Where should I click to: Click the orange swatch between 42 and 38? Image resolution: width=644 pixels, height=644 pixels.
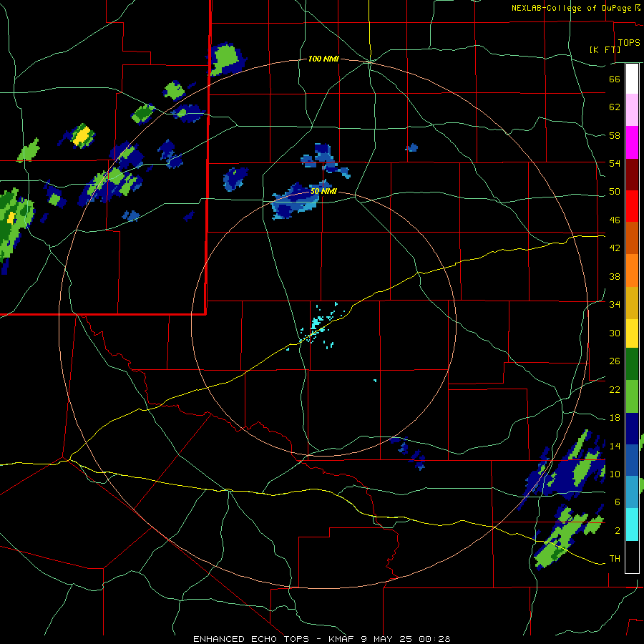(632, 270)
